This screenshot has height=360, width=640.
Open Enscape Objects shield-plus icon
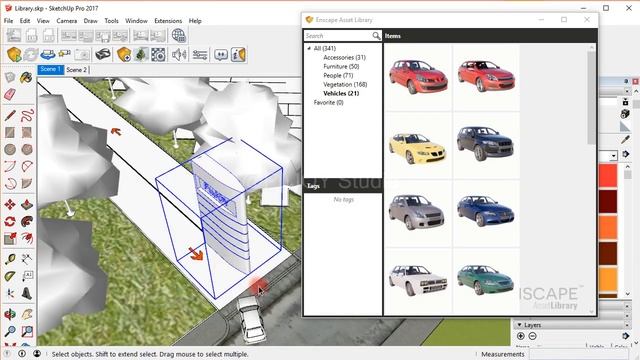[x=124, y=54]
